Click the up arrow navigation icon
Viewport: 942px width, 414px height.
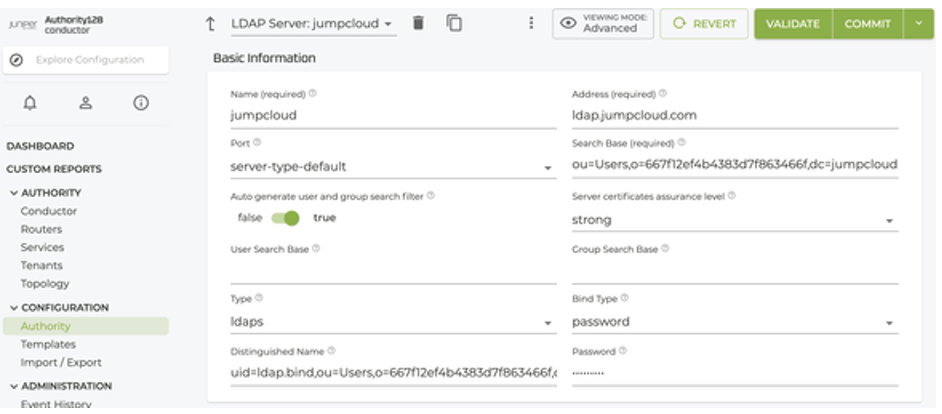pos(210,24)
